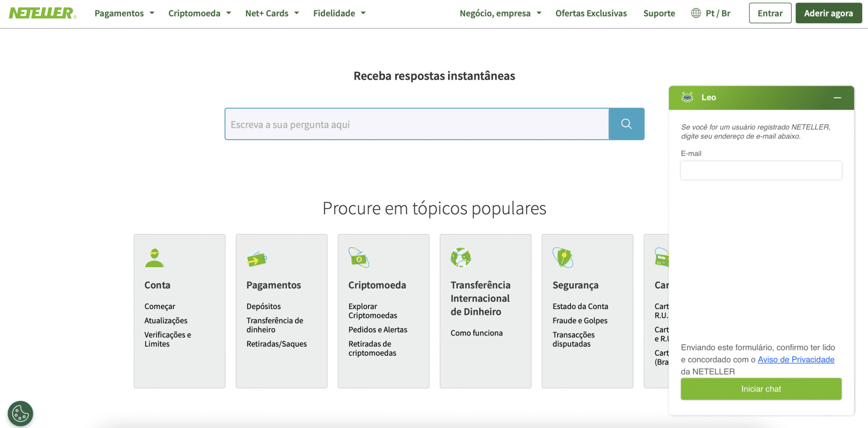Click the Criptomoeda topic icon
The height and width of the screenshot is (428, 868).
click(359, 258)
